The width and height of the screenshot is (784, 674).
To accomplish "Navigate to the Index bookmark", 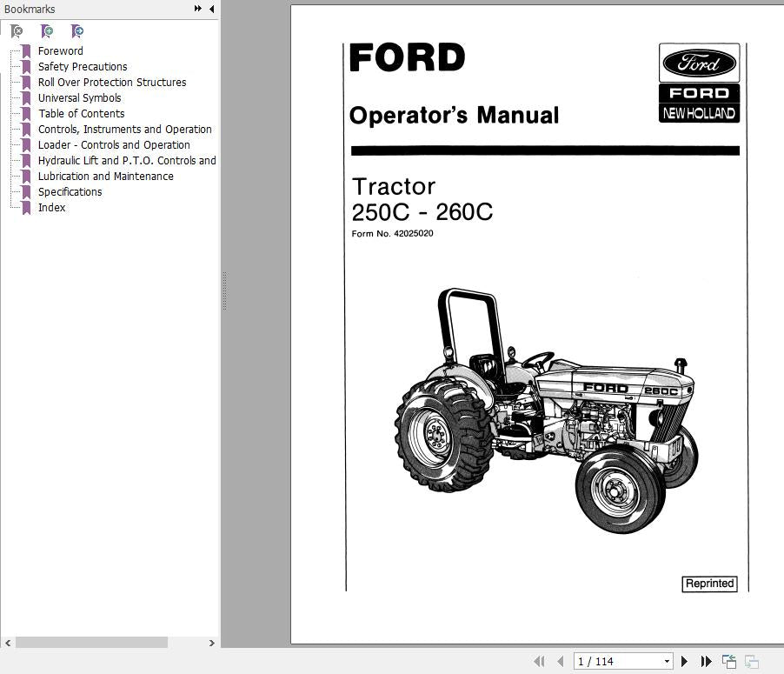I will tap(51, 208).
